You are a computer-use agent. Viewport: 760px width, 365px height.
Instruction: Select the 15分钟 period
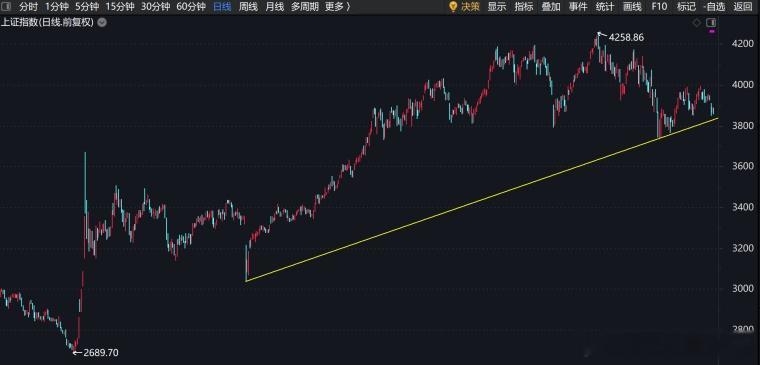point(120,7)
